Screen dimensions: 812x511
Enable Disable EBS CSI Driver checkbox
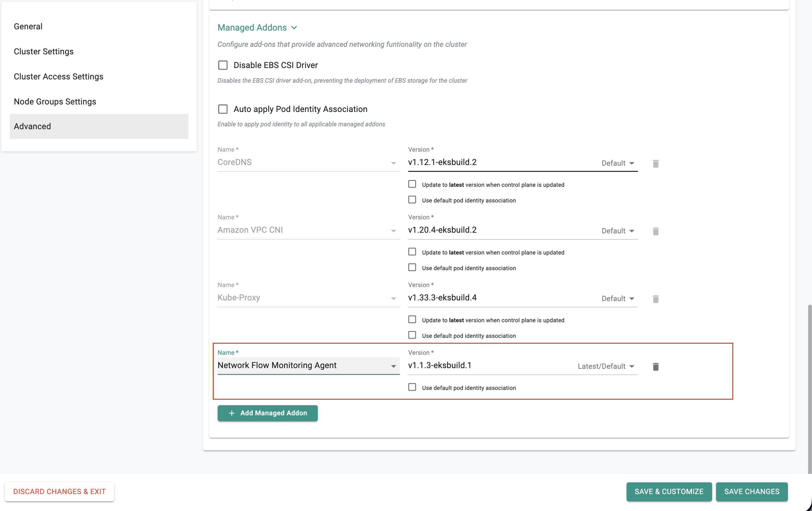coord(223,65)
